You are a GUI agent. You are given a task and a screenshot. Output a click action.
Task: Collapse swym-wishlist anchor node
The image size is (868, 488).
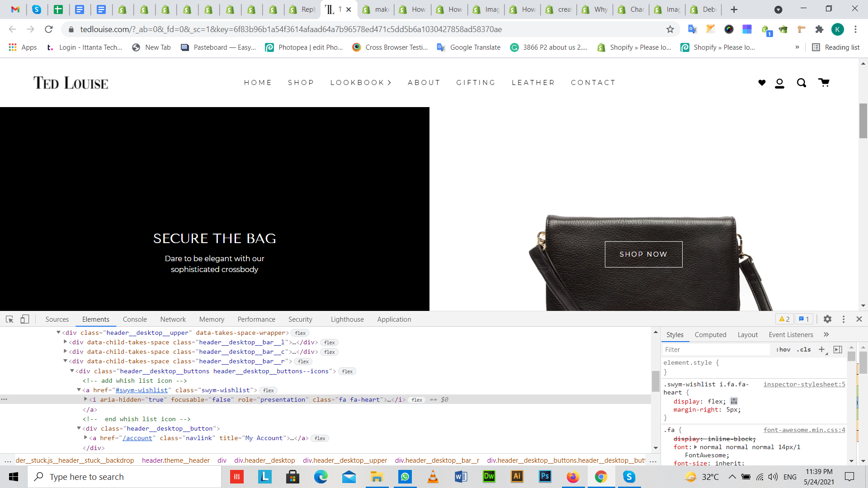pyautogui.click(x=79, y=390)
